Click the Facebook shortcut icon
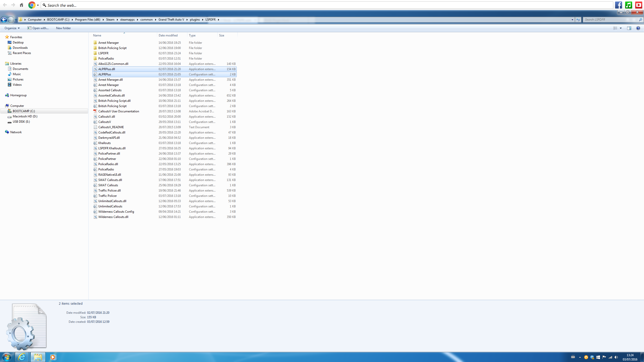644x362 pixels. (619, 5)
